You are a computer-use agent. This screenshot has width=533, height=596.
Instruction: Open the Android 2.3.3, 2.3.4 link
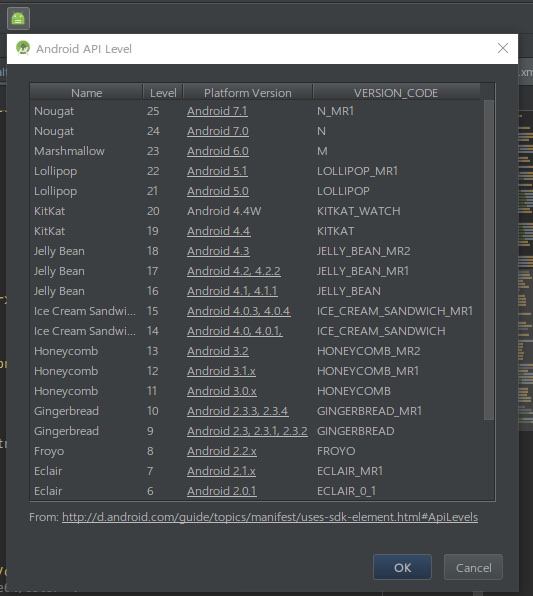[238, 411]
